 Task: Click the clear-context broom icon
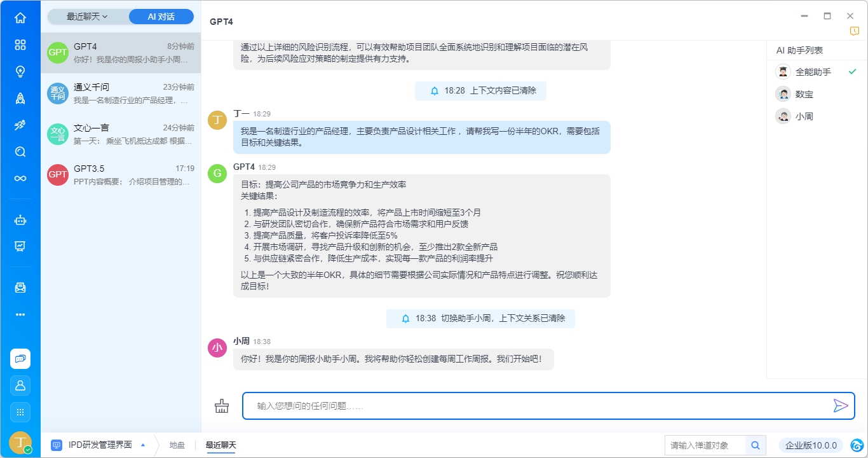tap(222, 406)
